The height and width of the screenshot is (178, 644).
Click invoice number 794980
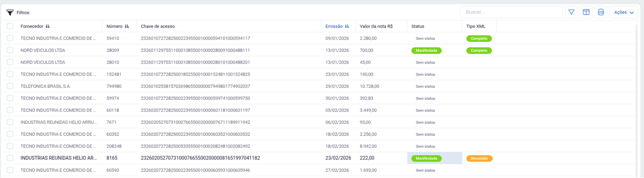(x=114, y=86)
